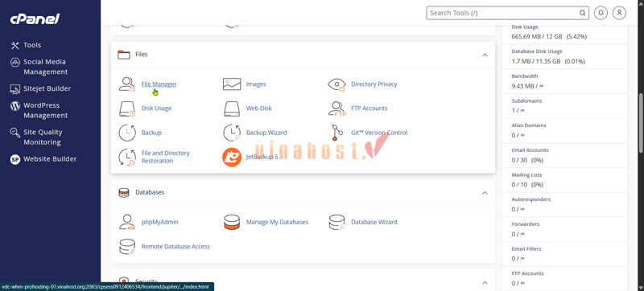This screenshot has width=644, height=291.
Task: Open the FTP Accounts tool link
Action: pos(369,109)
